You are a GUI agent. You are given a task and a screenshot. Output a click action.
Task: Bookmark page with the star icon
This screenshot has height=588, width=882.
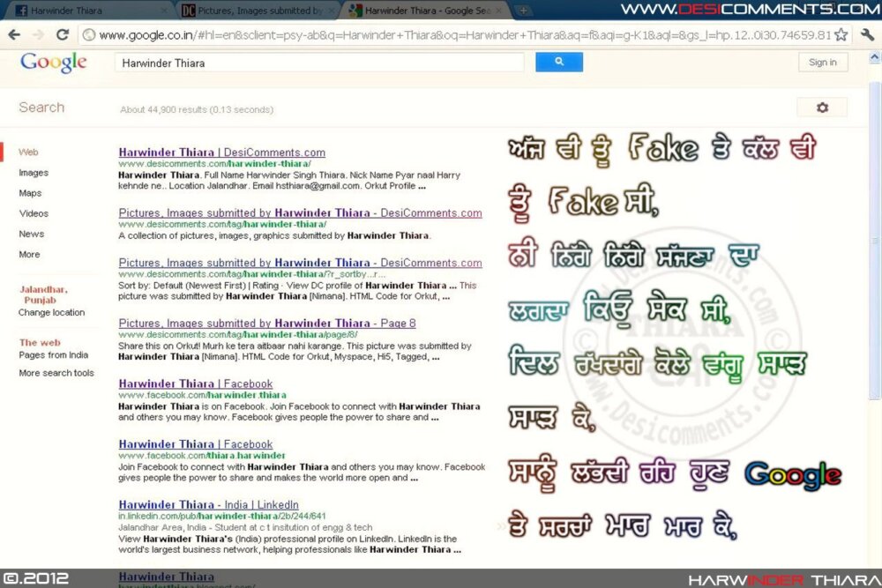point(841,35)
